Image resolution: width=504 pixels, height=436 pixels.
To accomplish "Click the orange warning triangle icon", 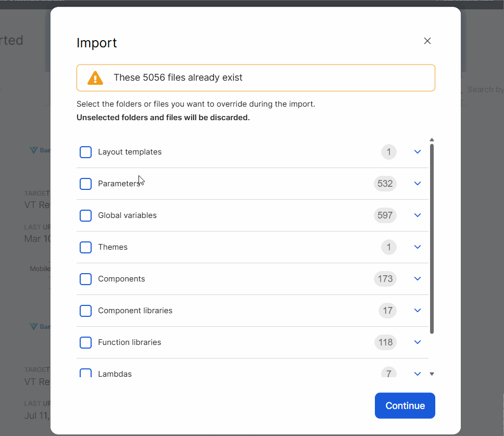I will coord(95,78).
